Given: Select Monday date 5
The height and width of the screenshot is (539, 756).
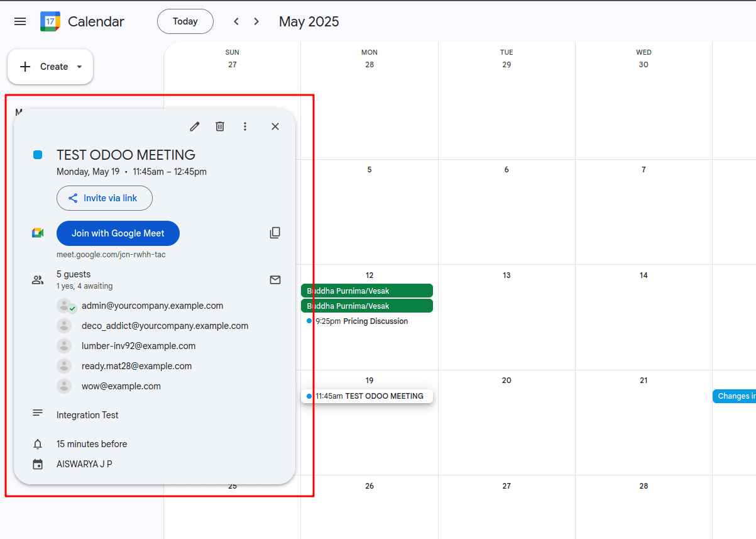Looking at the screenshot, I should (x=370, y=170).
